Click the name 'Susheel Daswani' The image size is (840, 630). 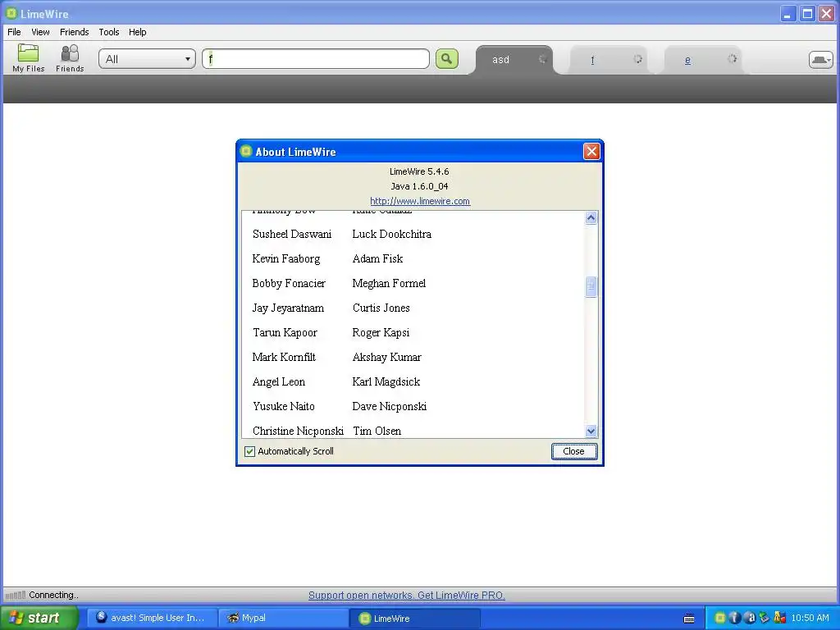(x=292, y=234)
